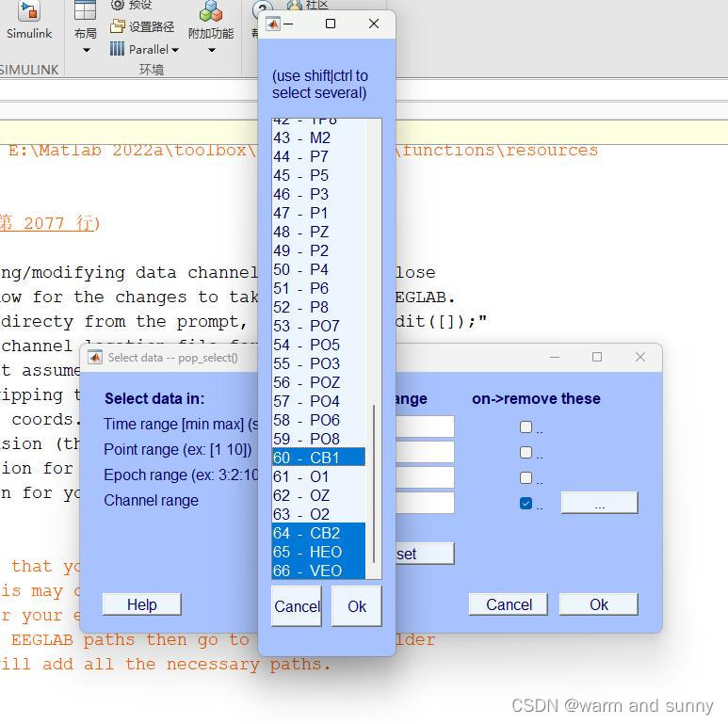Select channel 45 - P5
Viewport: 728px width, 724px height.
point(318,175)
